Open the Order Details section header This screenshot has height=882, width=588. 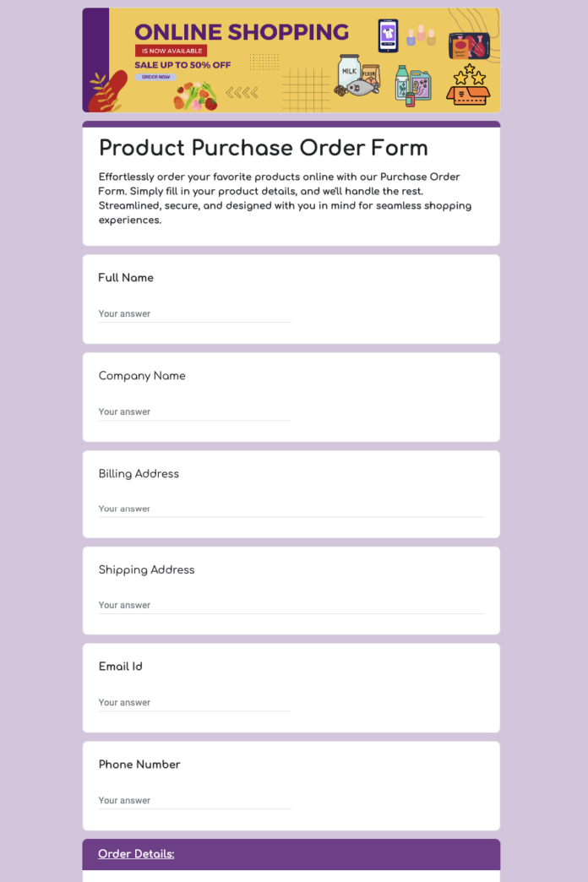tap(135, 854)
